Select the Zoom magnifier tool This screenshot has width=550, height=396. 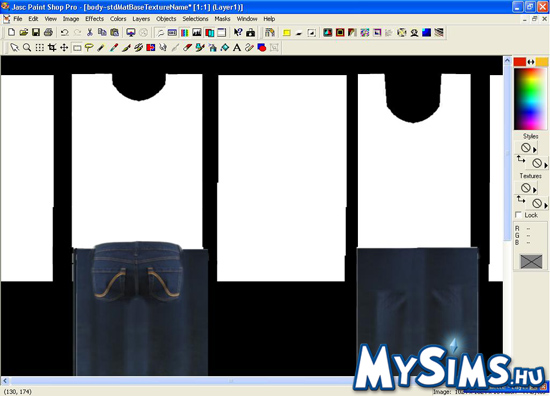point(27,47)
